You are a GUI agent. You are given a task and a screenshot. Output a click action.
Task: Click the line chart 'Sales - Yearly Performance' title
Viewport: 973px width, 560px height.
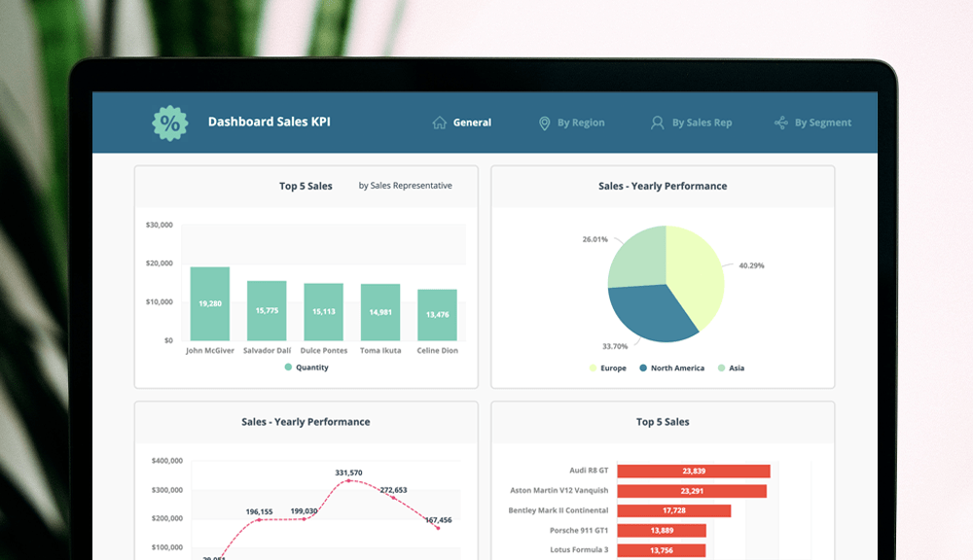(306, 422)
